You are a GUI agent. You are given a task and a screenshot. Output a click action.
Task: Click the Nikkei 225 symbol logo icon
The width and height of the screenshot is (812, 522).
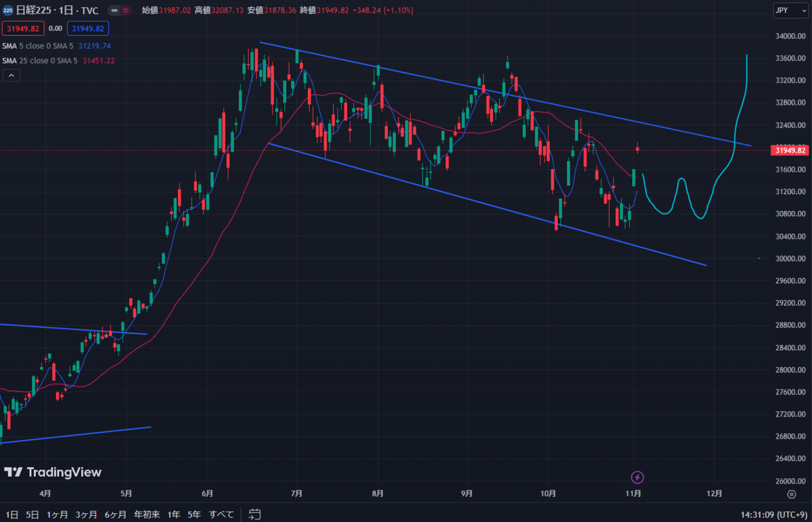pyautogui.click(x=7, y=11)
